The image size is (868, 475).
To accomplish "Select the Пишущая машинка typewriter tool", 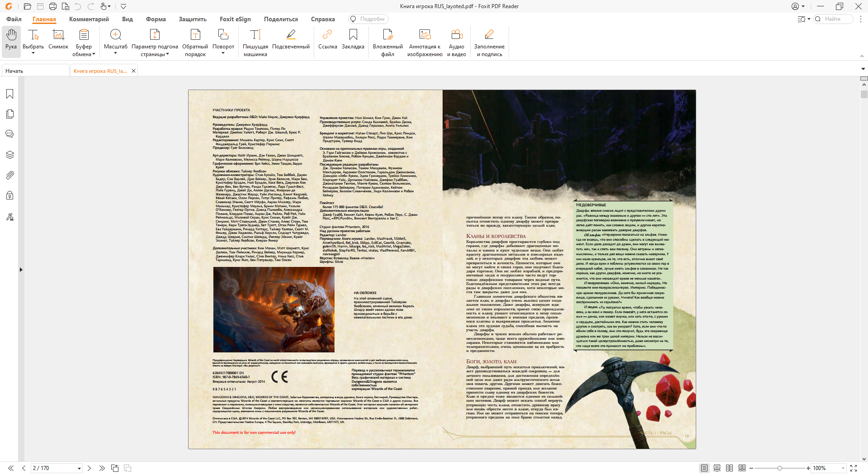I will [x=255, y=43].
